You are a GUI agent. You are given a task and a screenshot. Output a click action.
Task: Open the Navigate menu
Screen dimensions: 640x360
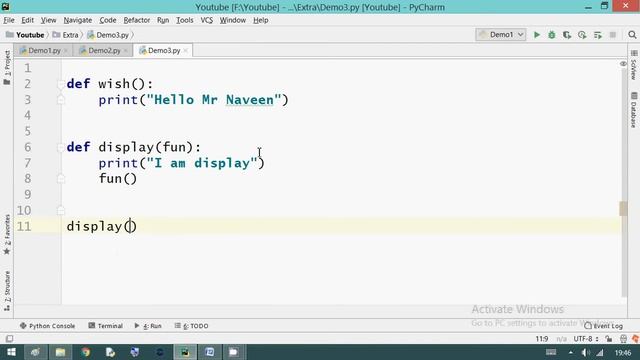[78, 20]
